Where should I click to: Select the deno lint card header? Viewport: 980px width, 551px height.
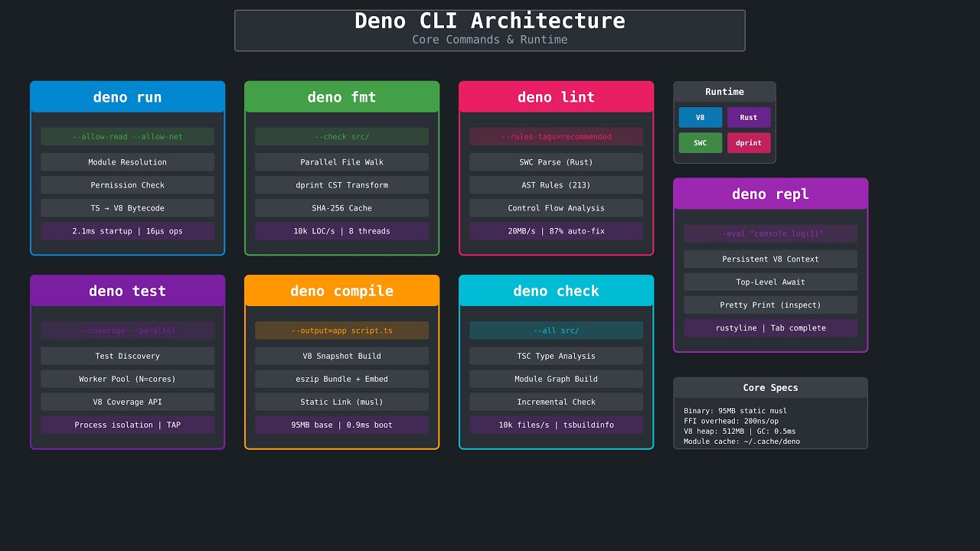(x=557, y=97)
